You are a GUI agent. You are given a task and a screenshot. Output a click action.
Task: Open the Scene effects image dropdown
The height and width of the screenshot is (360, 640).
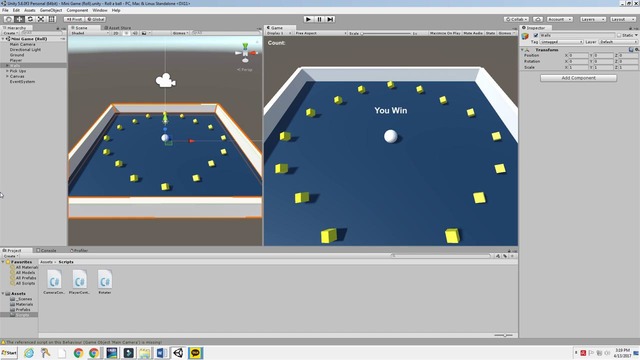point(146,33)
